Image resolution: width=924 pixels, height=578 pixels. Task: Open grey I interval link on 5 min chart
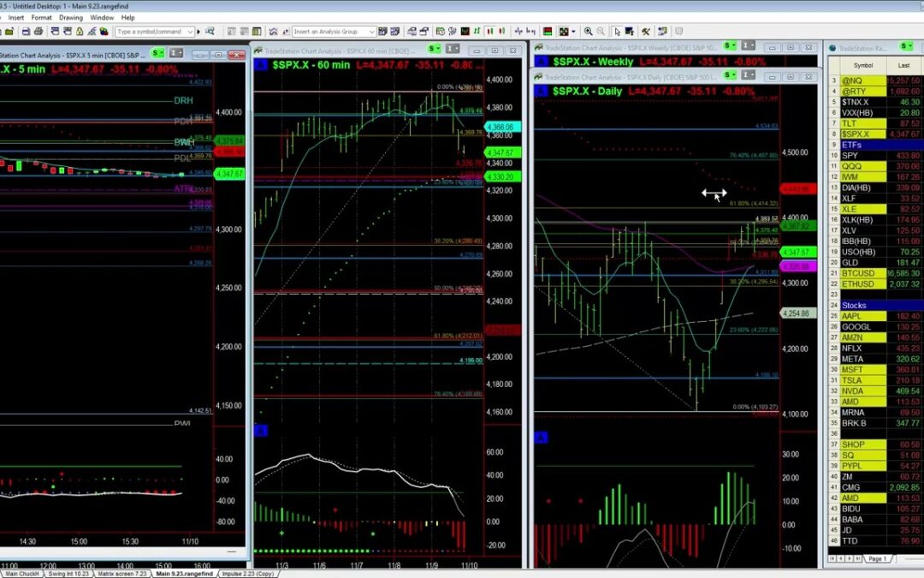click(x=176, y=54)
